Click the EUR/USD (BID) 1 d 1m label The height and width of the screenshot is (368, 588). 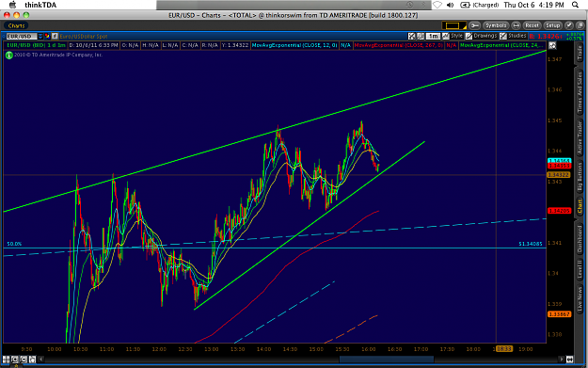point(36,45)
